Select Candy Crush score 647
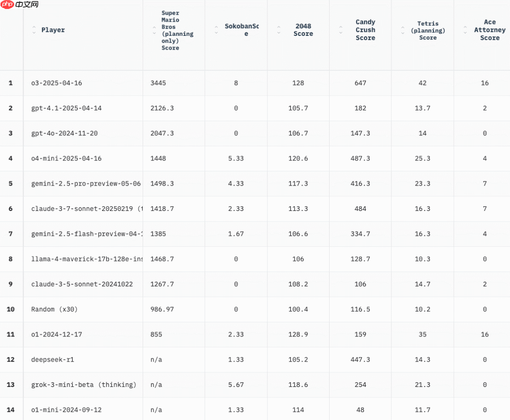 (360, 83)
